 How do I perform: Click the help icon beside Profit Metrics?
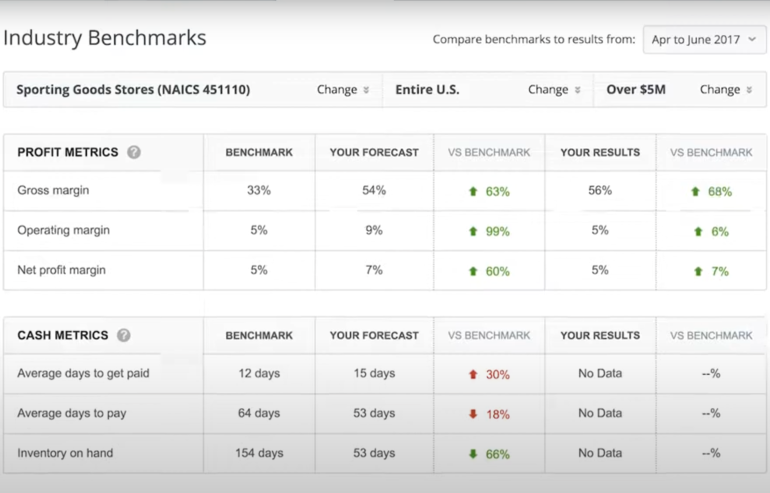pos(134,153)
